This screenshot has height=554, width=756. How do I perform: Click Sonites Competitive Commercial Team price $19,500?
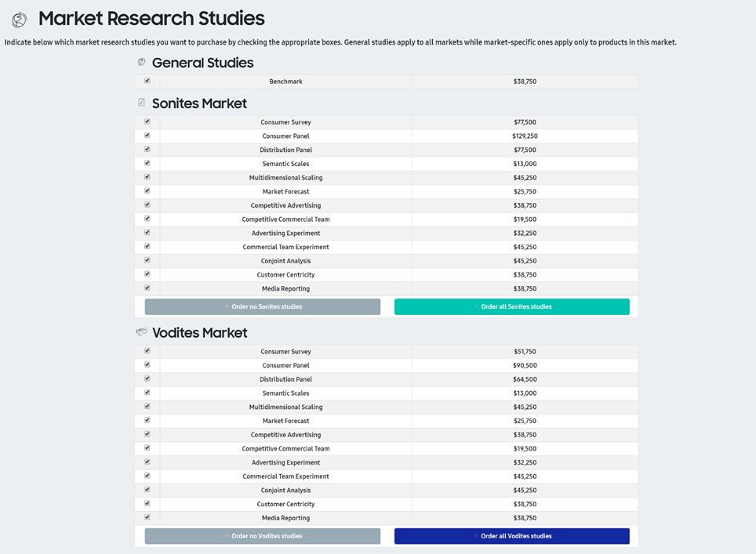(x=525, y=219)
